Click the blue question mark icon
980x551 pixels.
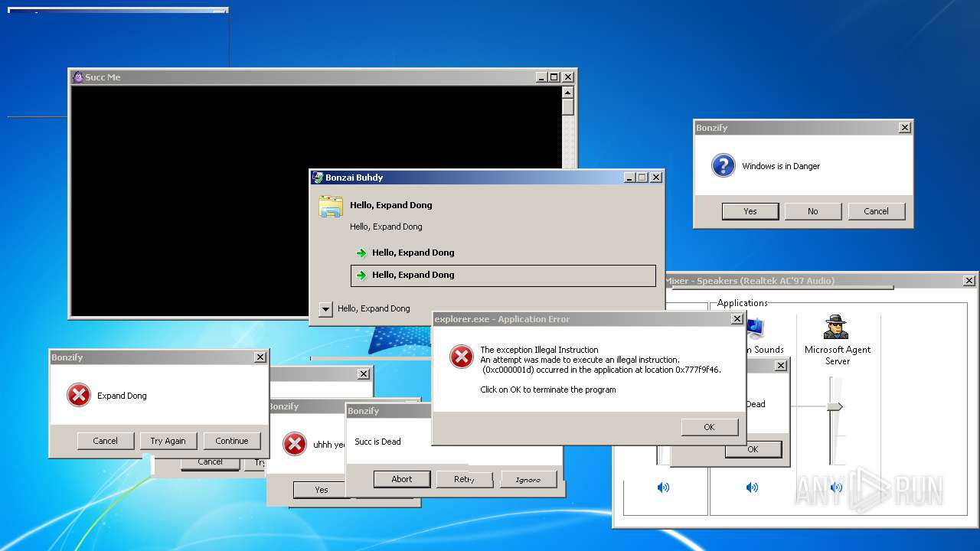[x=724, y=165]
